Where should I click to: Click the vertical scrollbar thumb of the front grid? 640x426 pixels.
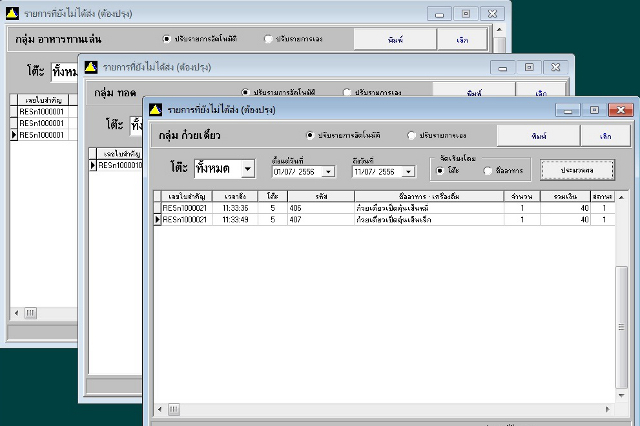pyautogui.click(x=621, y=327)
